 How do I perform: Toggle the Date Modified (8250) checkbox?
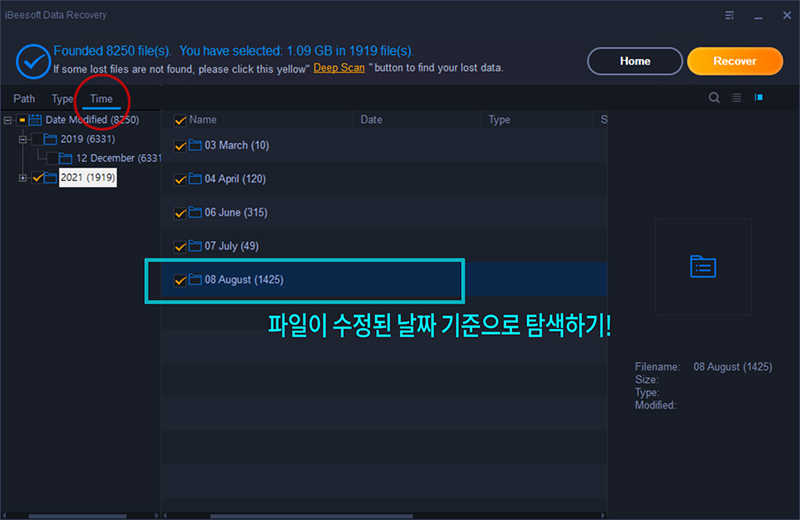click(22, 120)
